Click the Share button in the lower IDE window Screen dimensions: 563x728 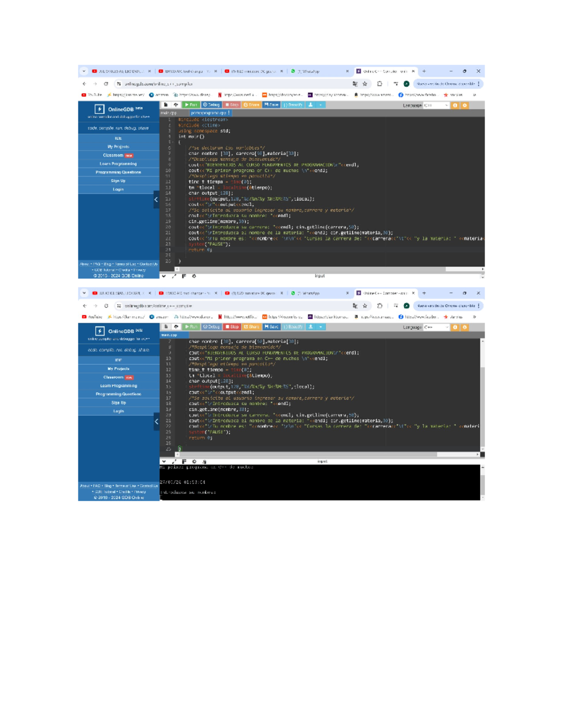click(251, 327)
